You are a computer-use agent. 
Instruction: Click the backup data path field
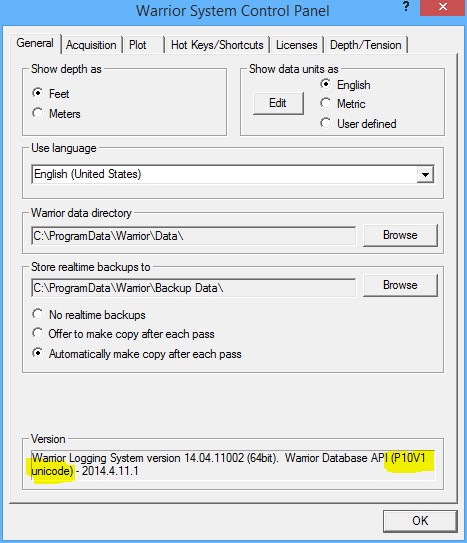coord(194,288)
